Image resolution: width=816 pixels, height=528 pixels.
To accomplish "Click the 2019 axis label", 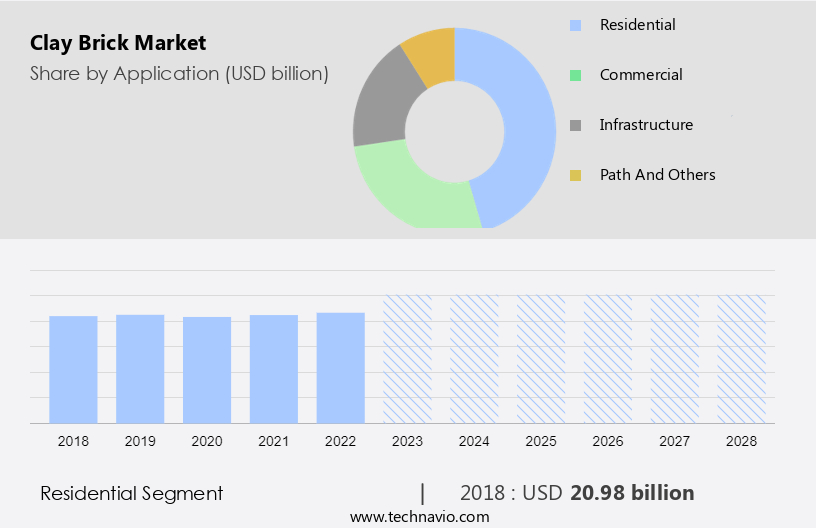I will pos(140,441).
